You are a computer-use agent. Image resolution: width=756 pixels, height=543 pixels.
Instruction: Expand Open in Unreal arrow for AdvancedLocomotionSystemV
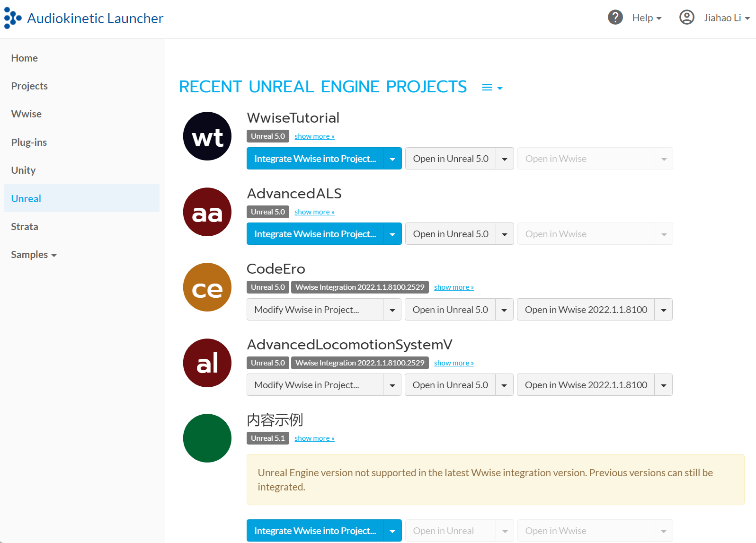tap(504, 385)
